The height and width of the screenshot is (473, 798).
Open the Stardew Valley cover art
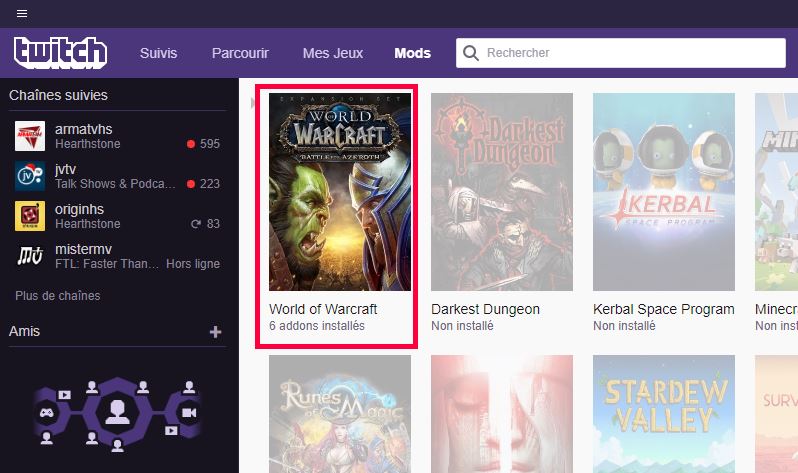click(664, 414)
